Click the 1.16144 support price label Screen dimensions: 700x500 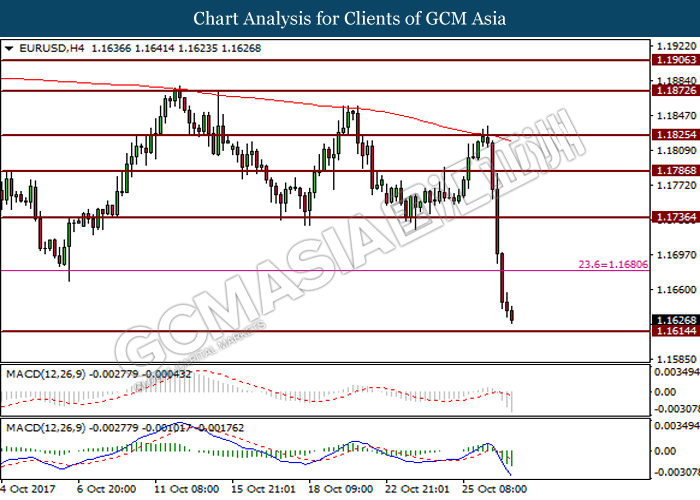click(676, 331)
